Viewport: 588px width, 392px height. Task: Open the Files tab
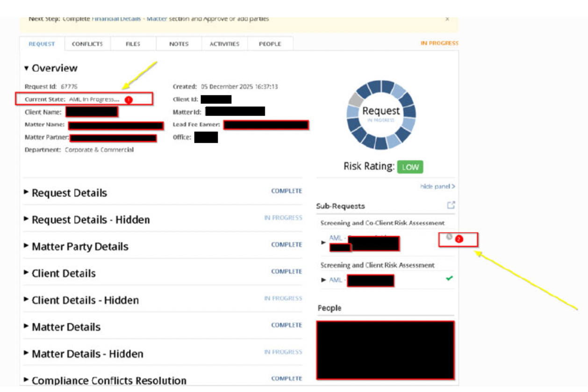point(133,44)
